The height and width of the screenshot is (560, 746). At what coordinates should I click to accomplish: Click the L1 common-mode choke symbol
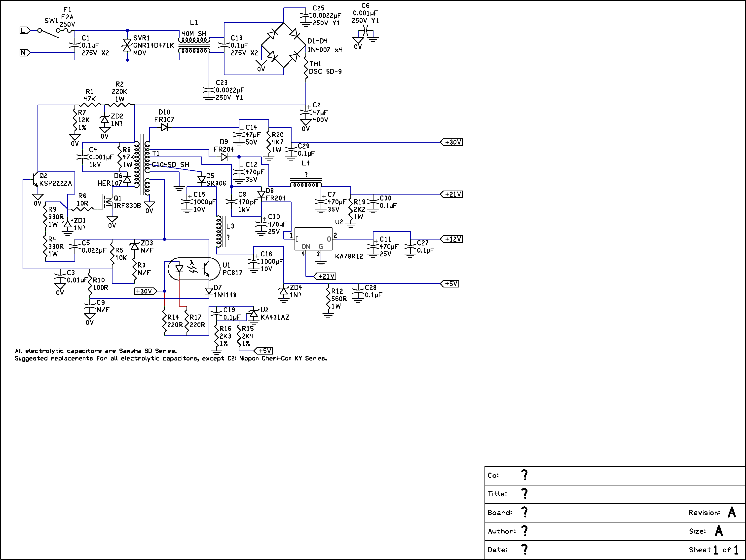click(194, 45)
